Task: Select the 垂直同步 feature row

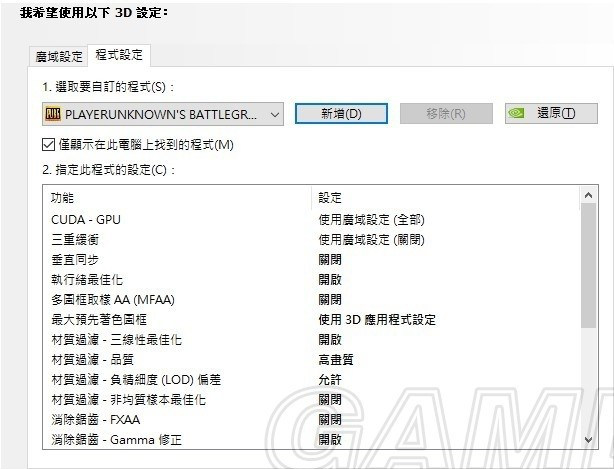Action: coord(311,260)
